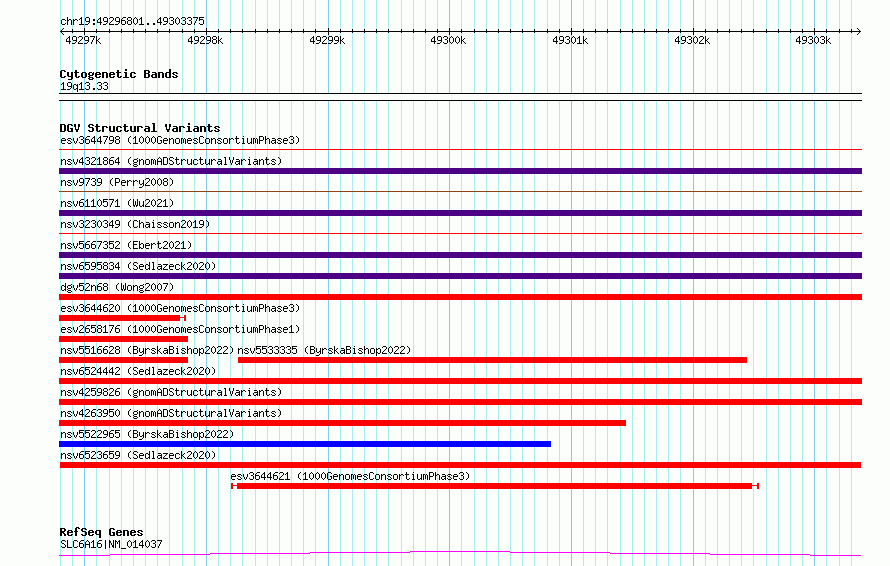Click the nsv6523659 red variant bar

coord(460,465)
